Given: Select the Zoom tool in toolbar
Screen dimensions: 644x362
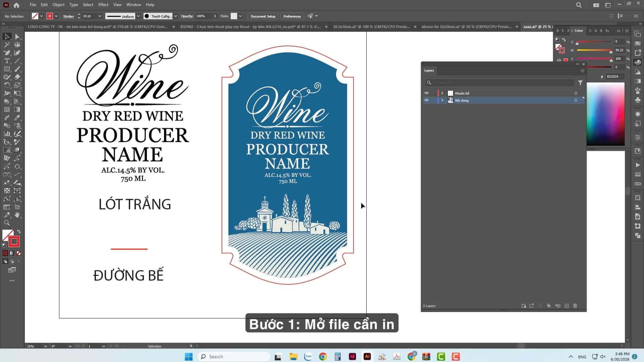Looking at the screenshot, I should [7, 223].
